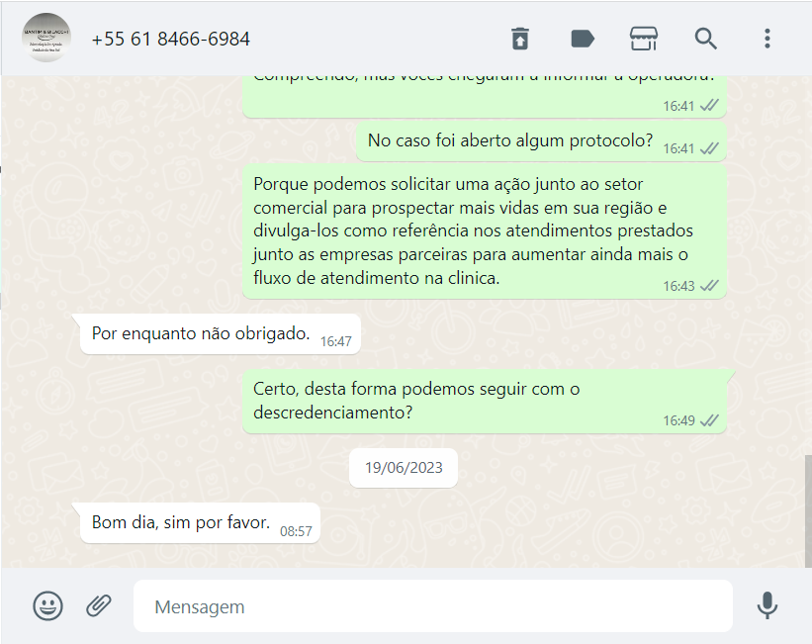Click the chat vertical scrollbar thumb
Screen dimensions: 812x644
point(808,510)
